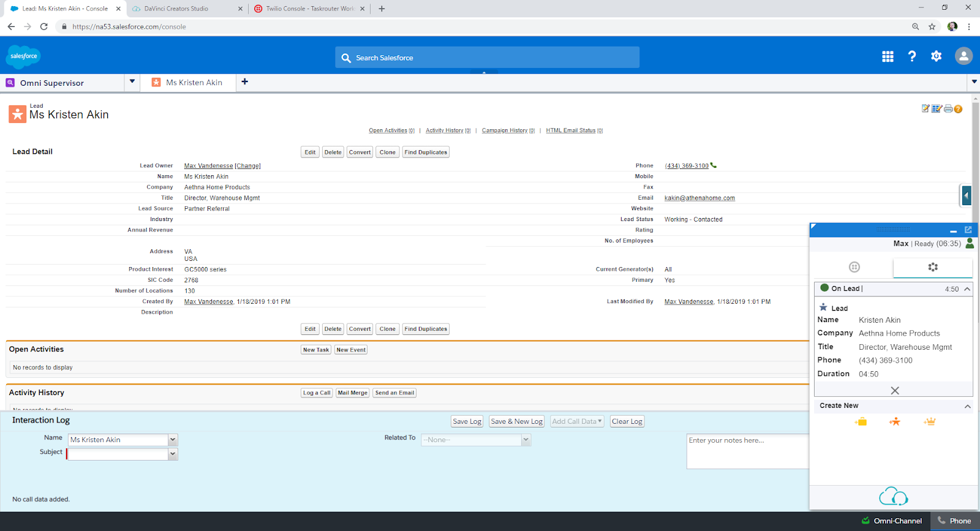Viewport: 980px width, 531px height.
Task: Click the top Edit button in Lead Detail
Action: 311,153
